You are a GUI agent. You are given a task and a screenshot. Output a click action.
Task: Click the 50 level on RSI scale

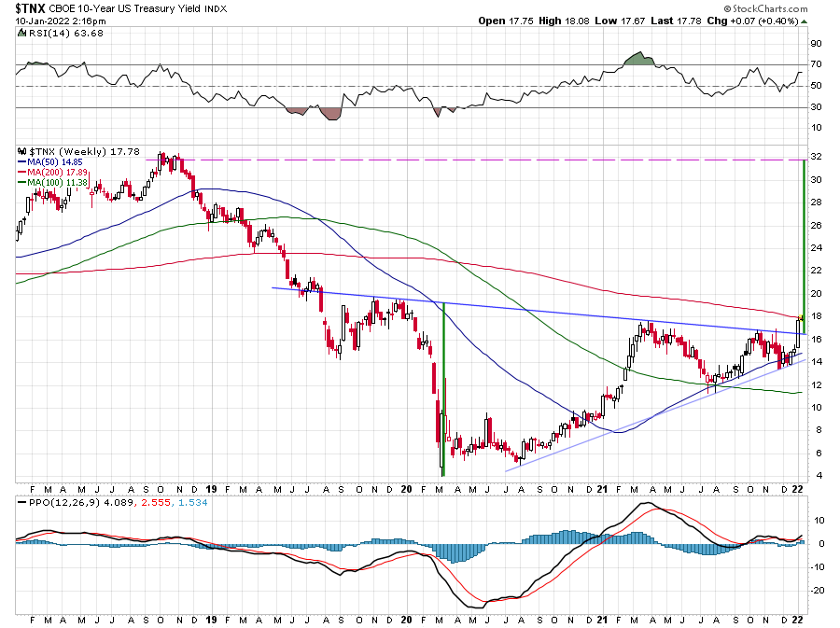coord(816,86)
